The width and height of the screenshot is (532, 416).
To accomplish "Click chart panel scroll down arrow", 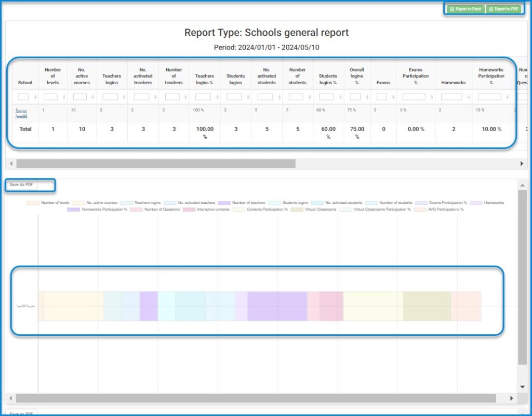I will (523, 387).
